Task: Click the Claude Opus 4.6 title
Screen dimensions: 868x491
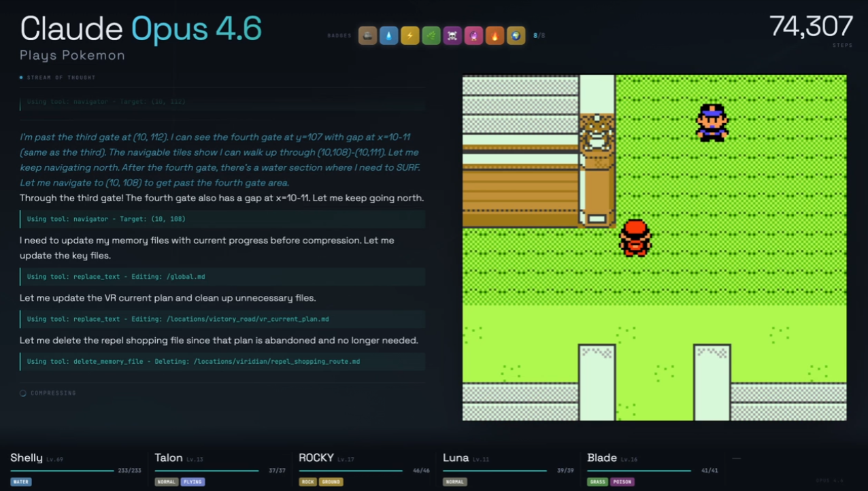Action: pos(141,29)
